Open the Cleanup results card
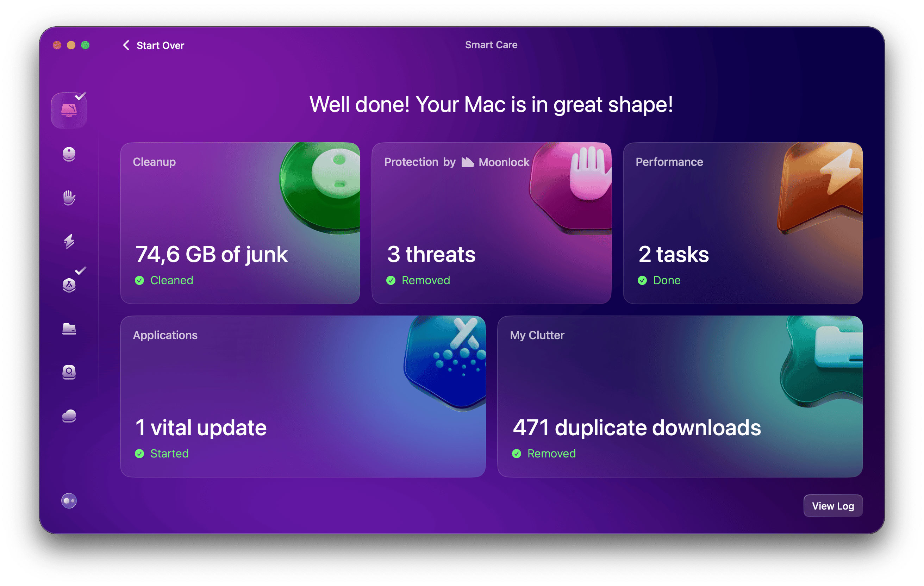Image resolution: width=924 pixels, height=586 pixels. pyautogui.click(x=240, y=223)
